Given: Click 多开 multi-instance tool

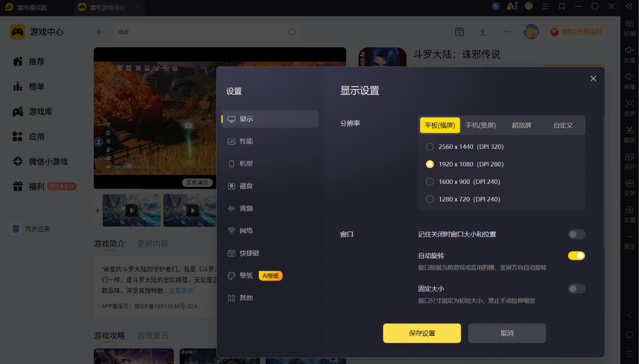Looking at the screenshot, I should (x=630, y=161).
